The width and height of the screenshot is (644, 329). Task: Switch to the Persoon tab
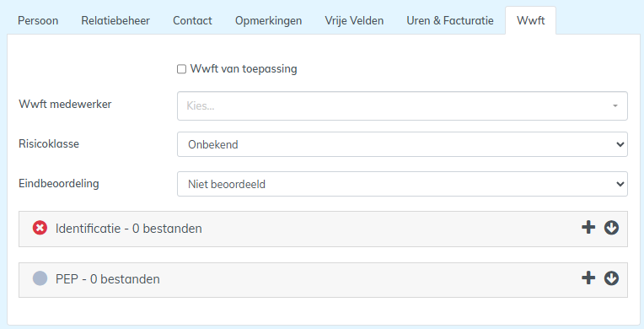[x=38, y=20]
